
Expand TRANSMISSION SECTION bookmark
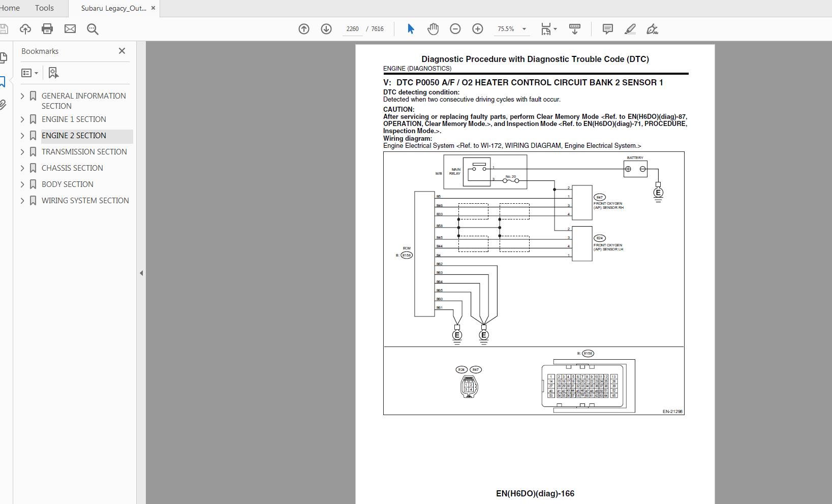pos(22,152)
